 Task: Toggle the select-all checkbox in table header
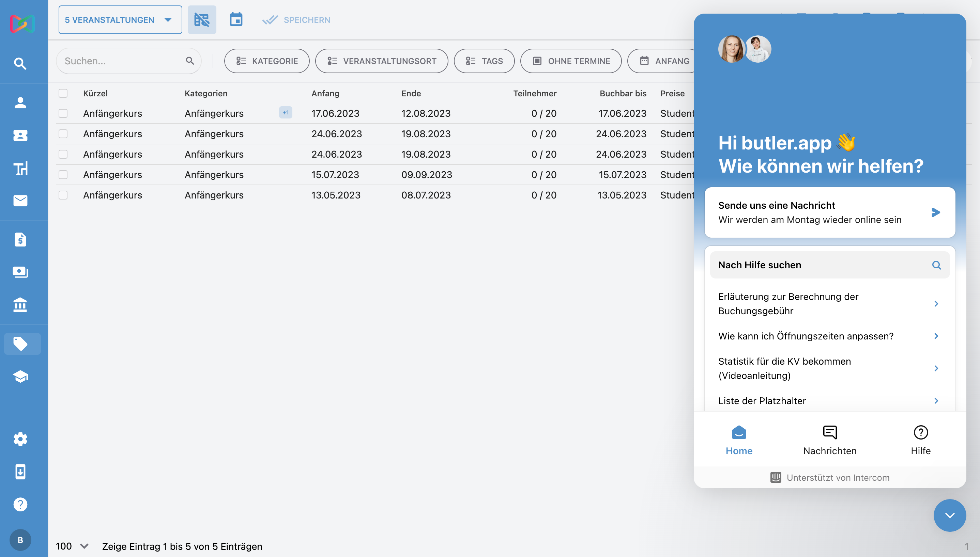click(x=63, y=93)
